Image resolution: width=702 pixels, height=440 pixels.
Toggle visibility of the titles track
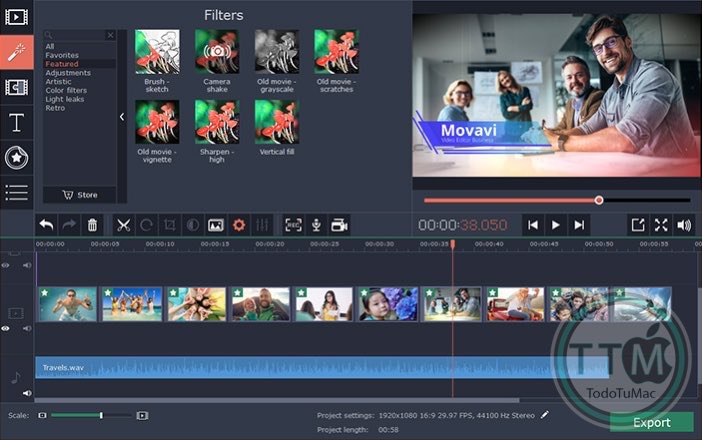click(5, 265)
